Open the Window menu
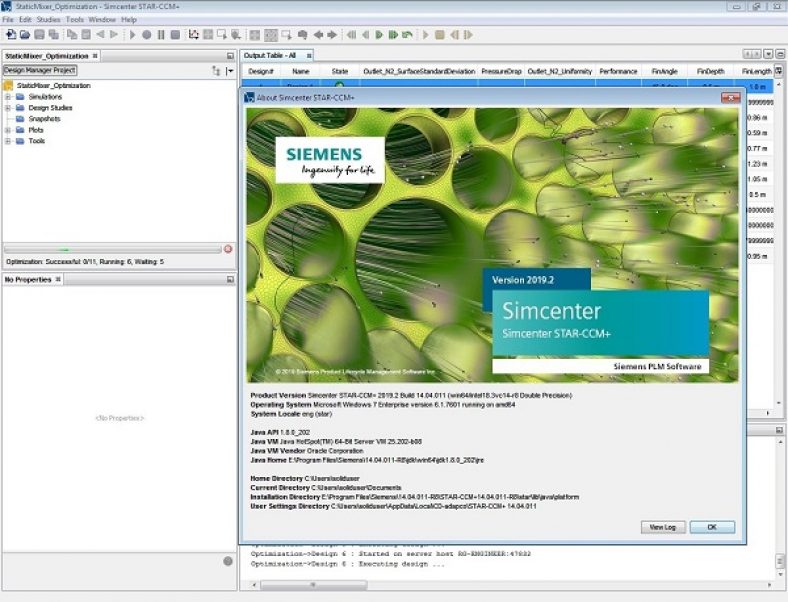Viewport: 788px width, 602px height. [x=102, y=20]
